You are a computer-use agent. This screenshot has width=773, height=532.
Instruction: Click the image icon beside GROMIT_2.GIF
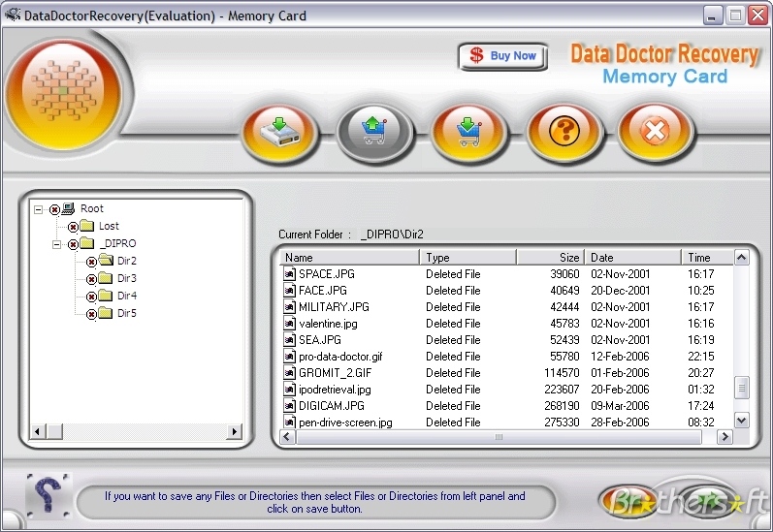point(289,373)
